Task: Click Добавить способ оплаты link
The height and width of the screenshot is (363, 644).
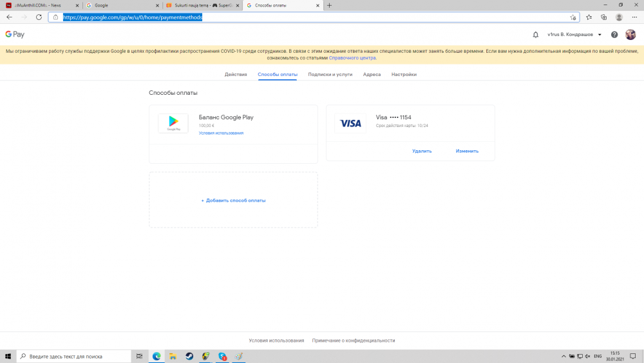Action: click(x=233, y=201)
